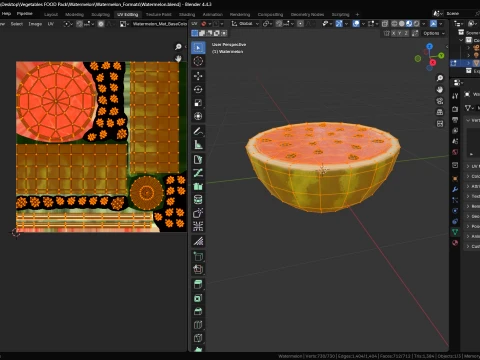
Task: Open the orange Object properties tab
Action: pyautogui.click(x=455, y=178)
